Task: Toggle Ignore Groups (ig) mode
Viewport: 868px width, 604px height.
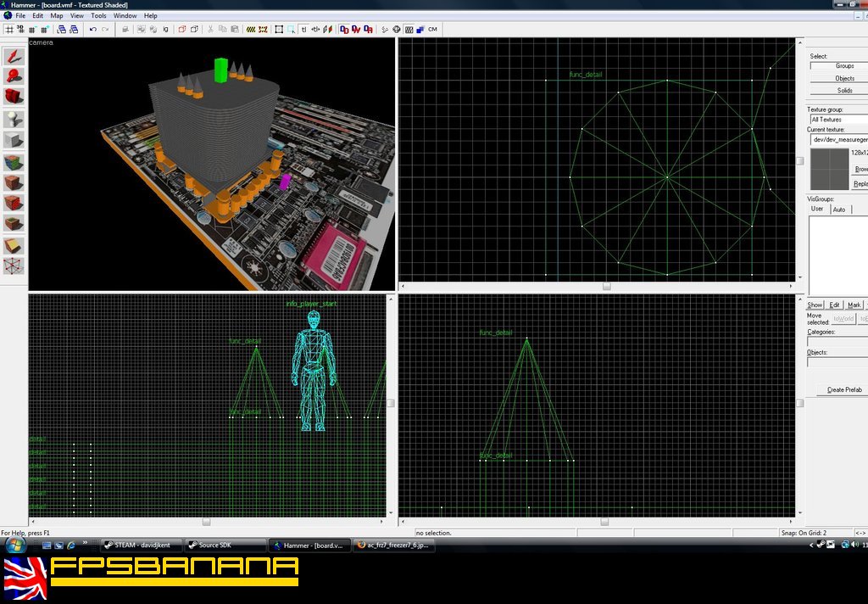Action: point(165,30)
